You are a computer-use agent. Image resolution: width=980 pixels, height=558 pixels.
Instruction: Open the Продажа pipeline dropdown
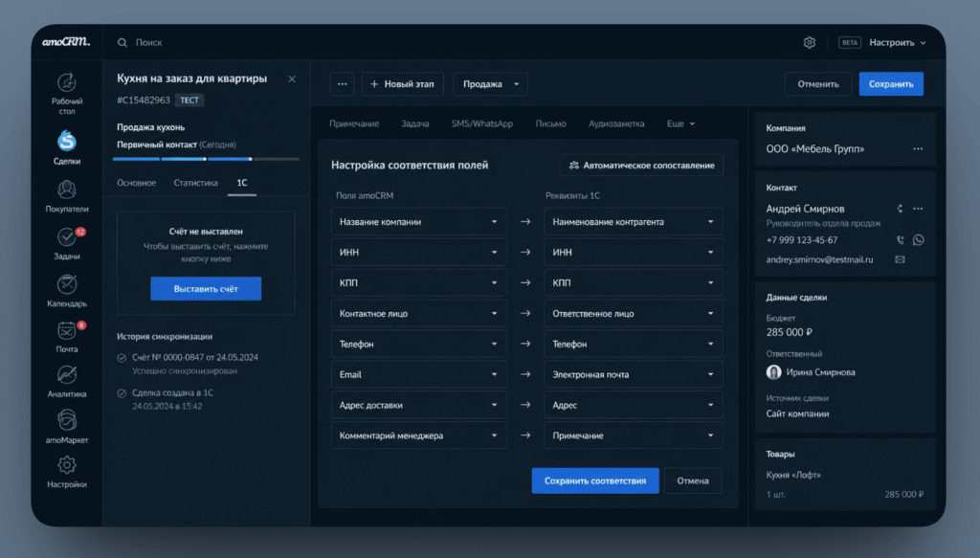coord(491,83)
